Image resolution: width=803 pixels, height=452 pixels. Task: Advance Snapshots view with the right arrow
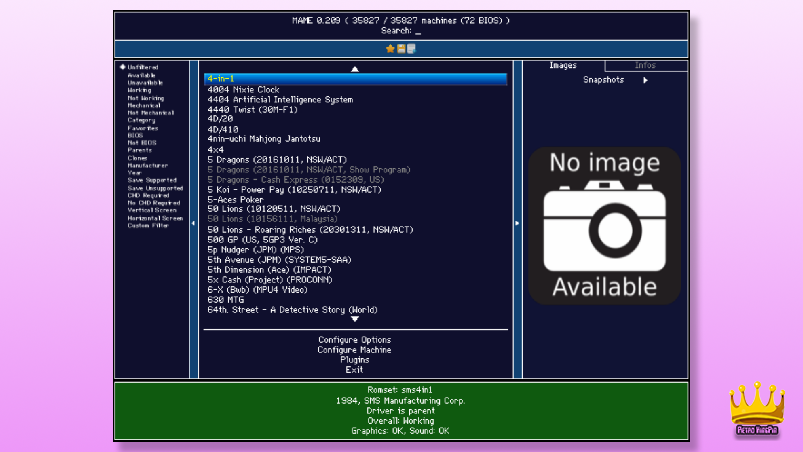(x=645, y=80)
